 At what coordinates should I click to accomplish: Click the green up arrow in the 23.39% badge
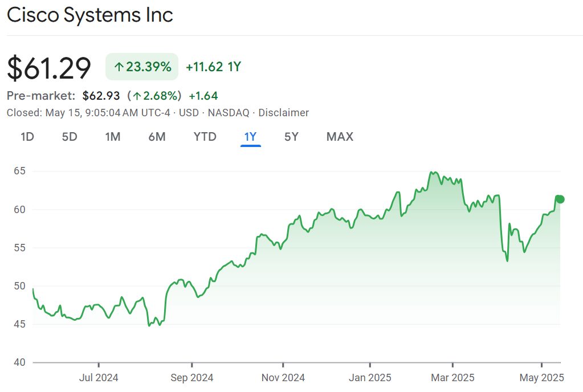(x=119, y=67)
